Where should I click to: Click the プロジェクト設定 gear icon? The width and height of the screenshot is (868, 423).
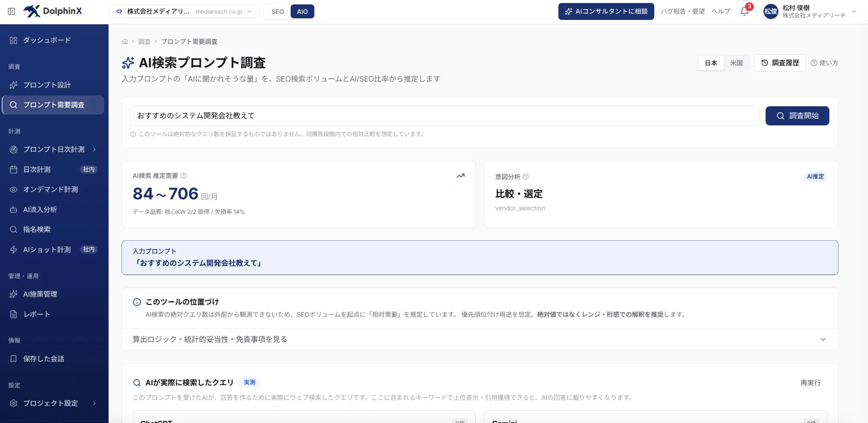13,403
